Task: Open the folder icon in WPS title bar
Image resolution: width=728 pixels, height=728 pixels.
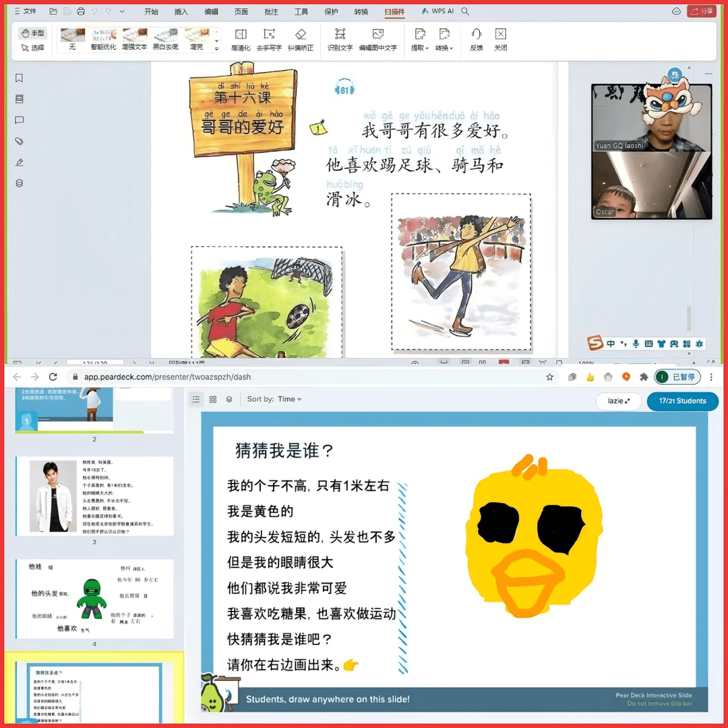Action: [53, 11]
